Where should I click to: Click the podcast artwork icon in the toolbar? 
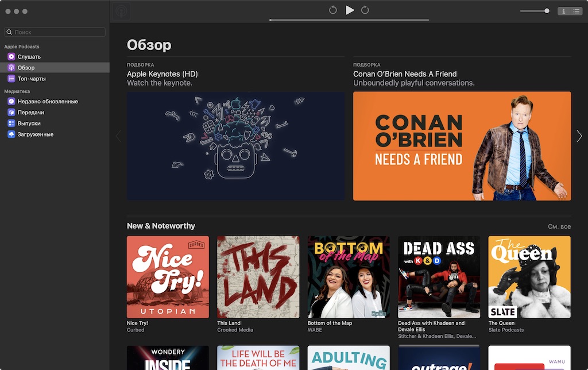pos(121,11)
